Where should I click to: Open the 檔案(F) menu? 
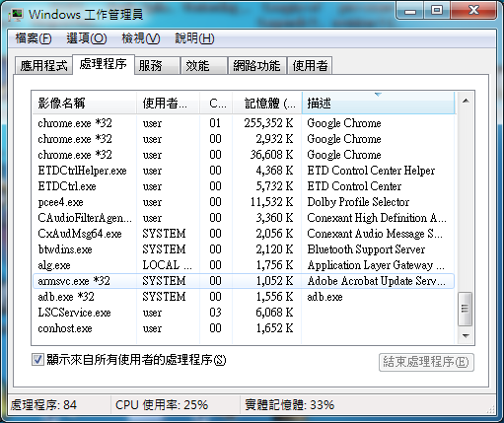[x=34, y=38]
